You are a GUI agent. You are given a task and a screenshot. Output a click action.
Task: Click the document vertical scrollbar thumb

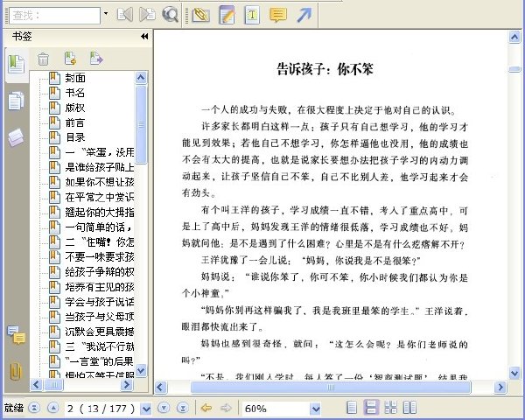514,69
